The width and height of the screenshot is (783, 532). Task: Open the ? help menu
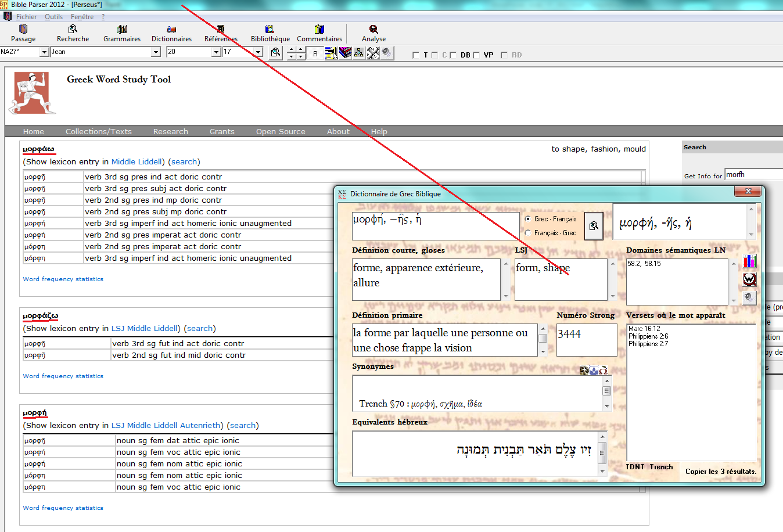[x=103, y=17]
